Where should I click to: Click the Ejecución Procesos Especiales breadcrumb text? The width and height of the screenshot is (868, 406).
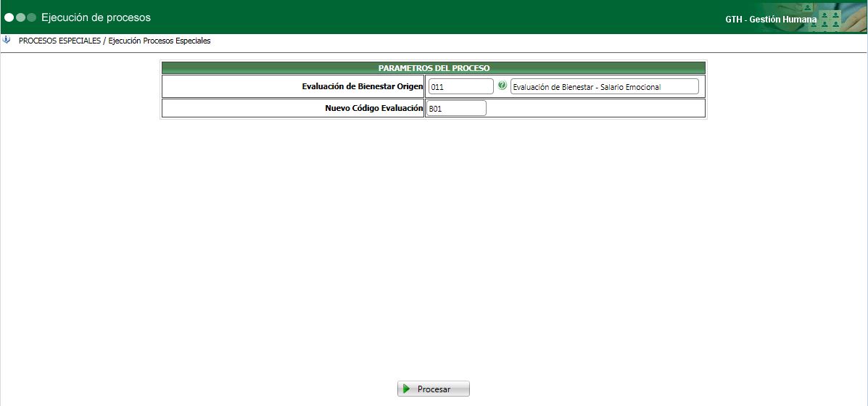[x=160, y=41]
